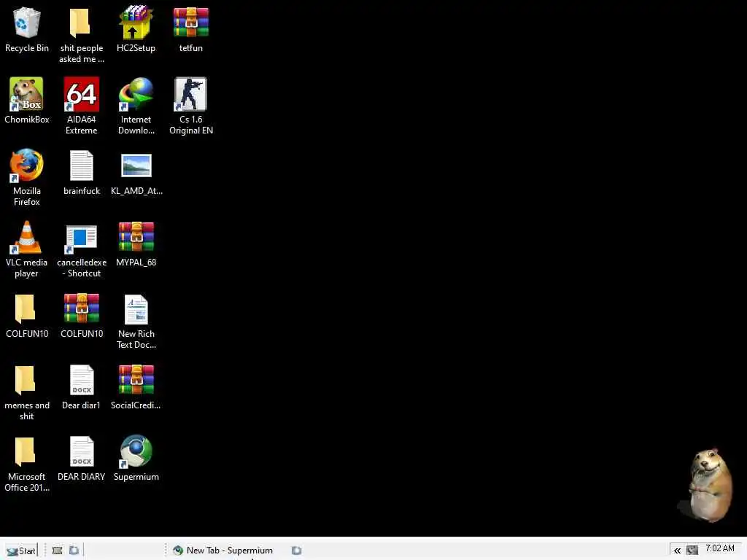Click the New Rich Text Document file
The height and width of the screenshot is (560, 747).
(136, 309)
